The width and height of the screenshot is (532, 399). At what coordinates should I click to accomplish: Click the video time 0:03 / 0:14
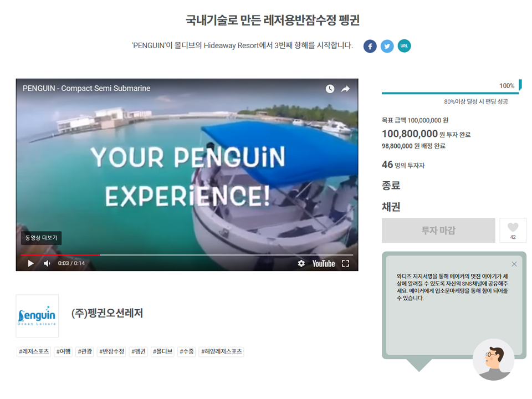[x=71, y=263]
